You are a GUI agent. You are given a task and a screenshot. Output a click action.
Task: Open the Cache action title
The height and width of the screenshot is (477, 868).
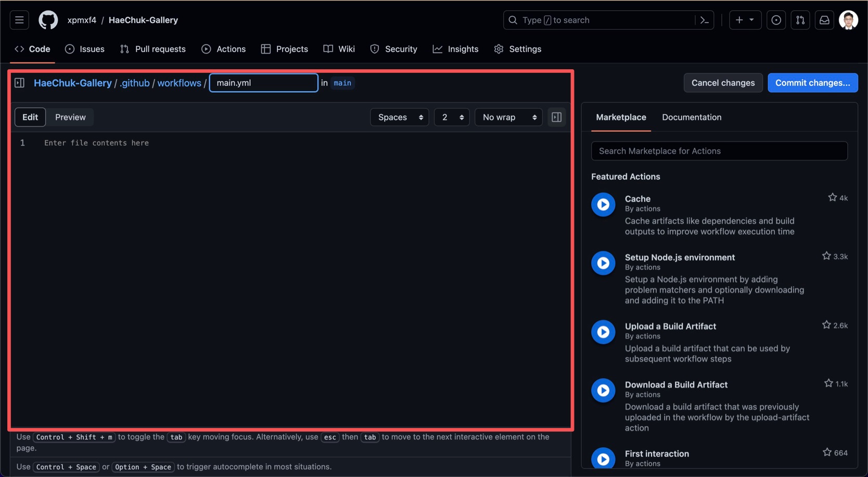click(x=637, y=199)
